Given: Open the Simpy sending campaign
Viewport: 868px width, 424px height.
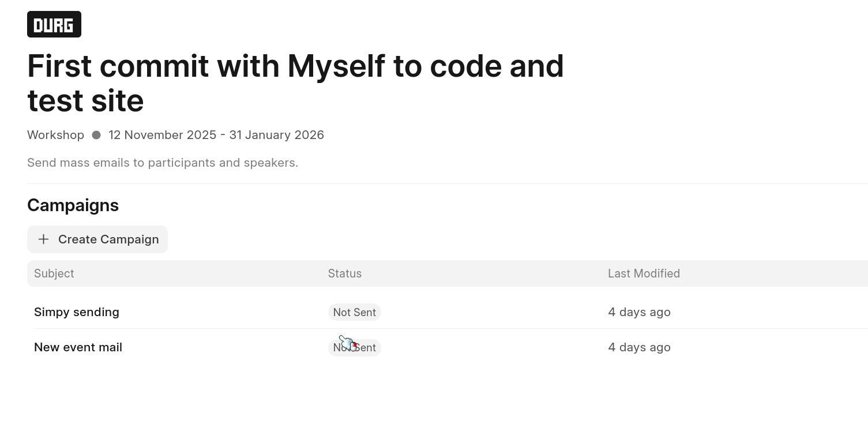Looking at the screenshot, I should [77, 312].
